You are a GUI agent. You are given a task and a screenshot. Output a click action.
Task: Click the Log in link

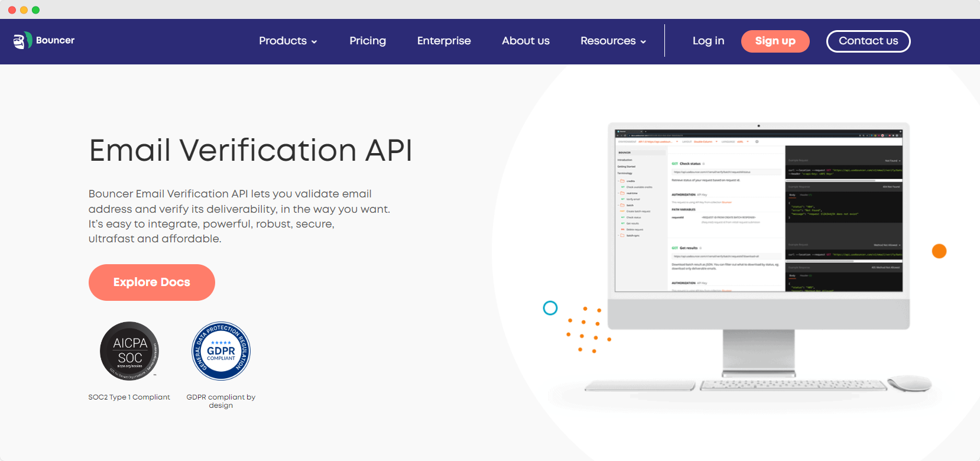point(708,41)
